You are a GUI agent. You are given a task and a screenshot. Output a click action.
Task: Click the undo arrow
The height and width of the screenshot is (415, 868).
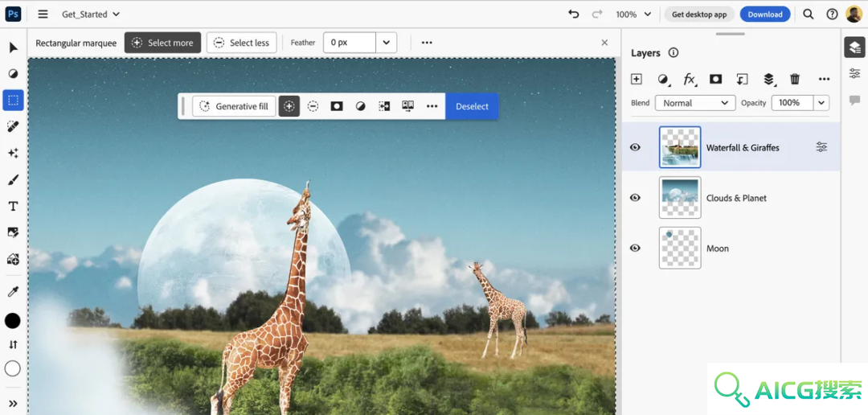[x=574, y=14]
